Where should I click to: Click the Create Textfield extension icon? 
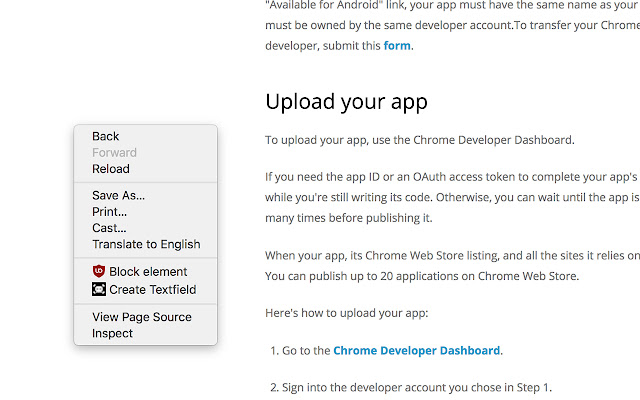(99, 289)
